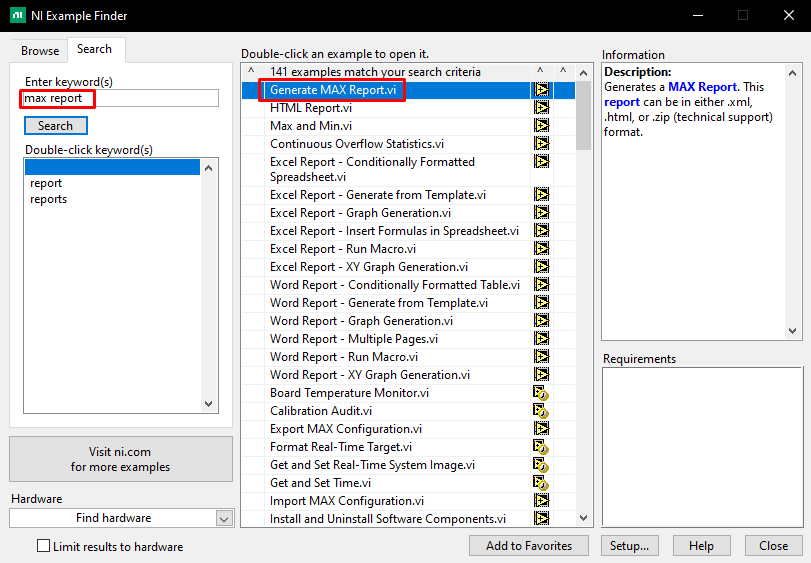
Task: Click icon for Word Report - XY Graph Generation.vi
Action: click(x=542, y=375)
